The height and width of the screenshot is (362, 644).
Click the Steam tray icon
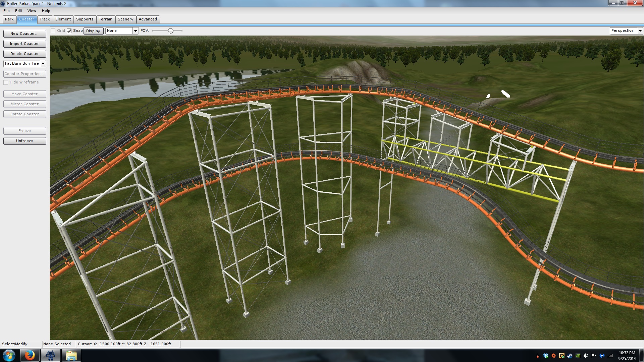570,356
